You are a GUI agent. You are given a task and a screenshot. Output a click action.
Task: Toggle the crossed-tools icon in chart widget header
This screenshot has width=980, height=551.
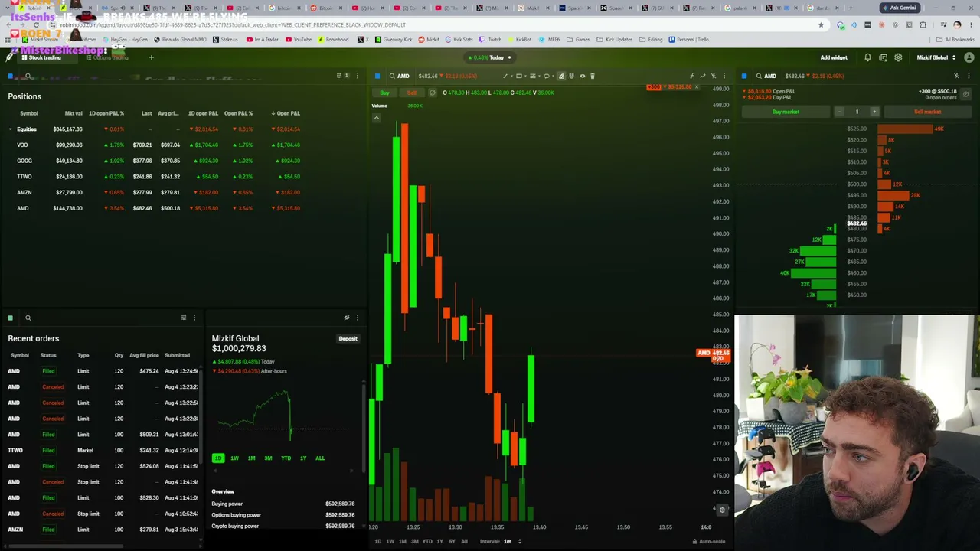tap(714, 76)
